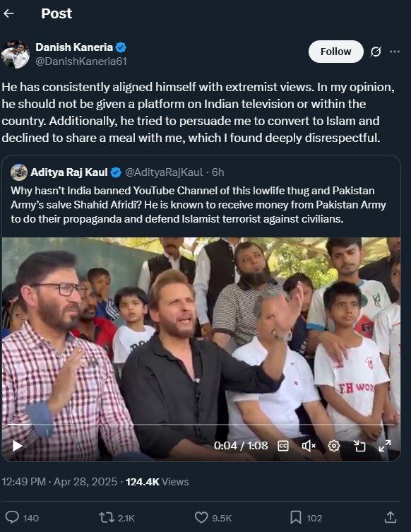Seek along the video progress bar

(x=201, y=425)
